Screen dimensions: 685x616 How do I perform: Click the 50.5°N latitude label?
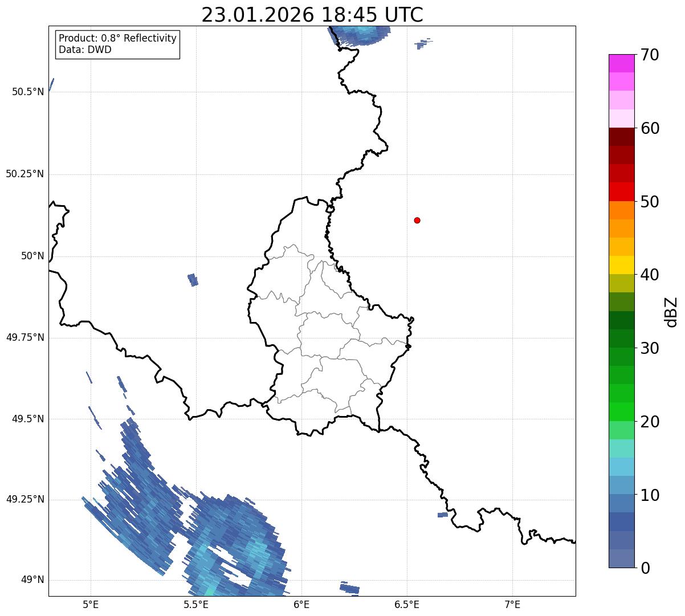pyautogui.click(x=28, y=92)
